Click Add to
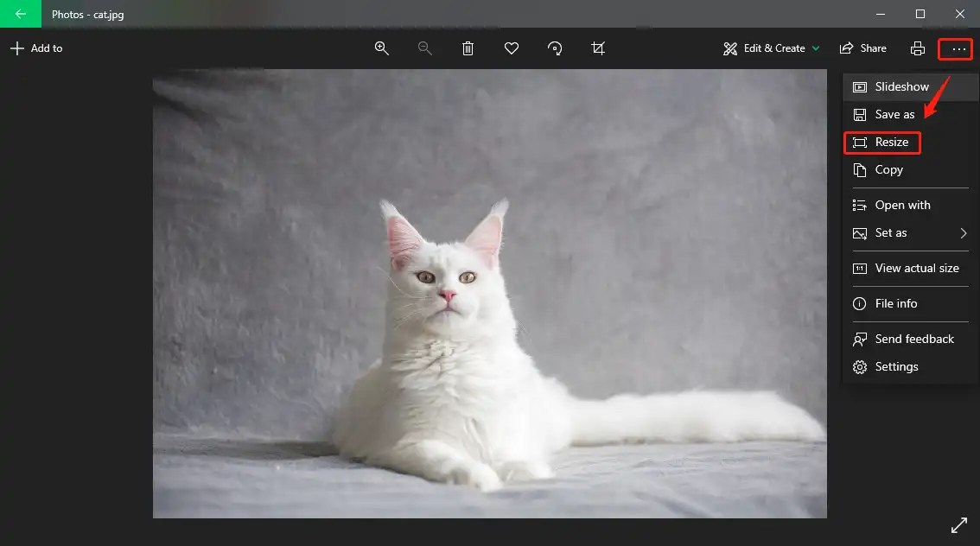Screen dimensions: 980x546 pos(36,48)
